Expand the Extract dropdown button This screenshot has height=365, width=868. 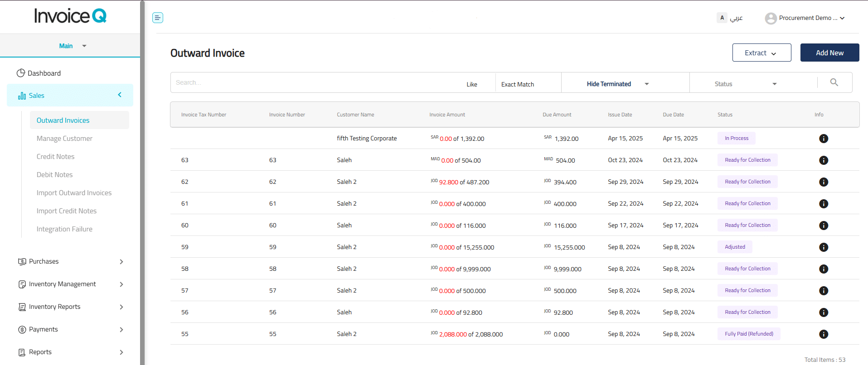pyautogui.click(x=761, y=53)
